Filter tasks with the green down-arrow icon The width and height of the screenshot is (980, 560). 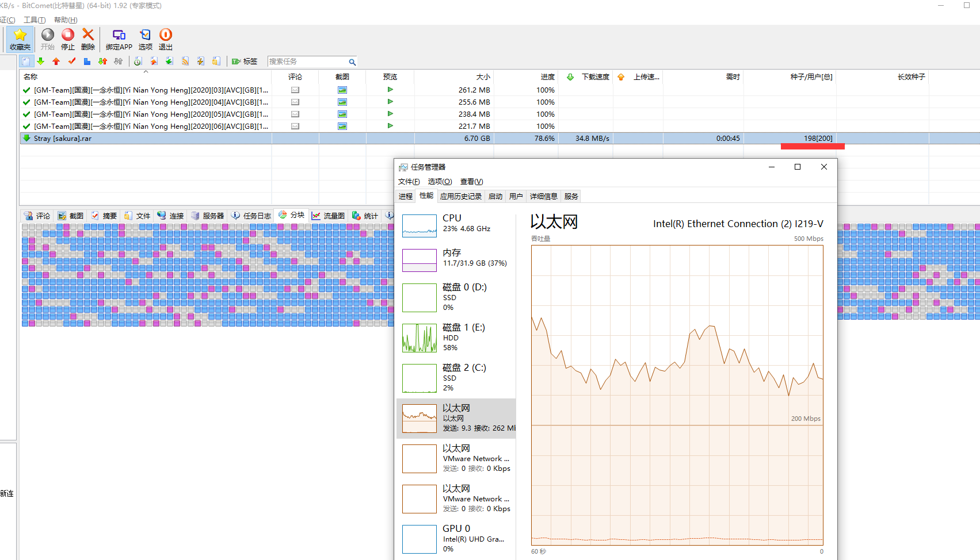tap(41, 62)
